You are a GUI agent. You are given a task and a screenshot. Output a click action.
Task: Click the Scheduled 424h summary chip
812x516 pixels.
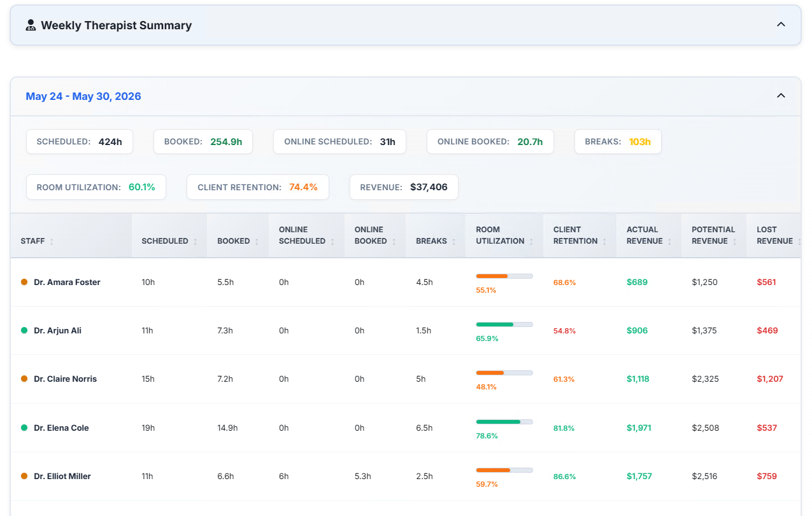pos(80,142)
